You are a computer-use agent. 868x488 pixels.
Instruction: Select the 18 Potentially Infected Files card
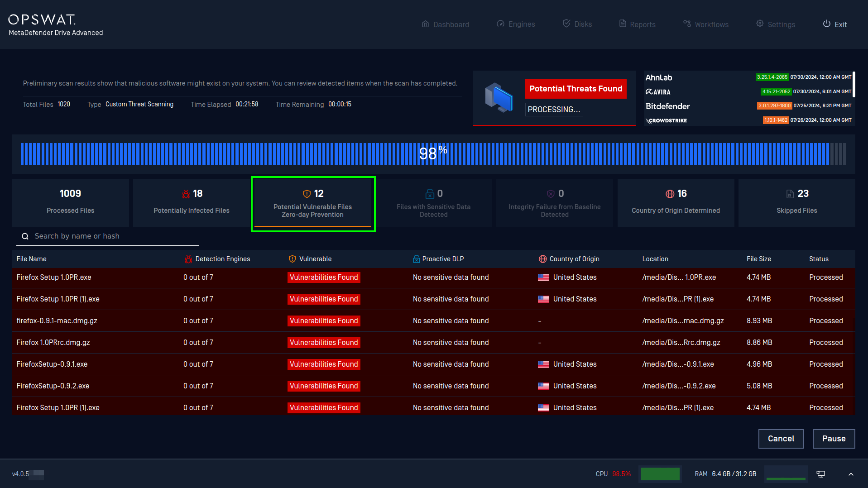[191, 203]
